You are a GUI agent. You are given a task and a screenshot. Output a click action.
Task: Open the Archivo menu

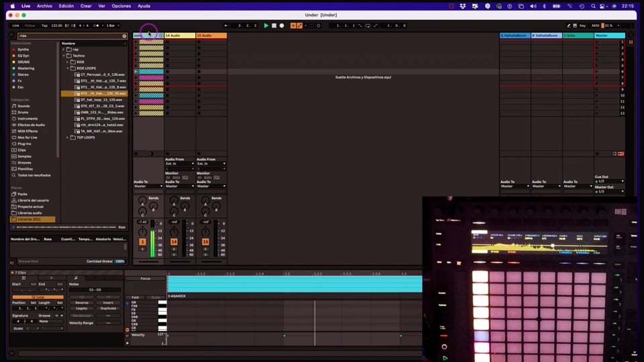44,6
